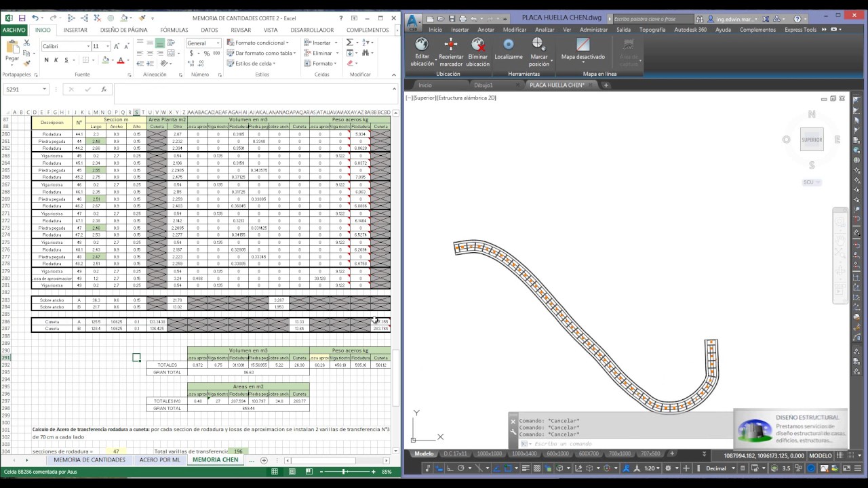The width and height of the screenshot is (868, 488).
Task: Increase font size in Excel
Action: pyautogui.click(x=117, y=46)
